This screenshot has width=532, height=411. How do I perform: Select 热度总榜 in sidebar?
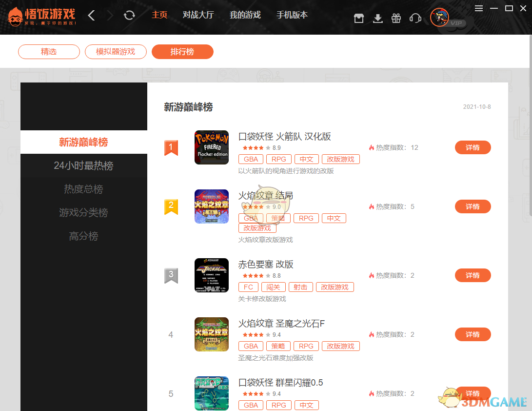(84, 189)
